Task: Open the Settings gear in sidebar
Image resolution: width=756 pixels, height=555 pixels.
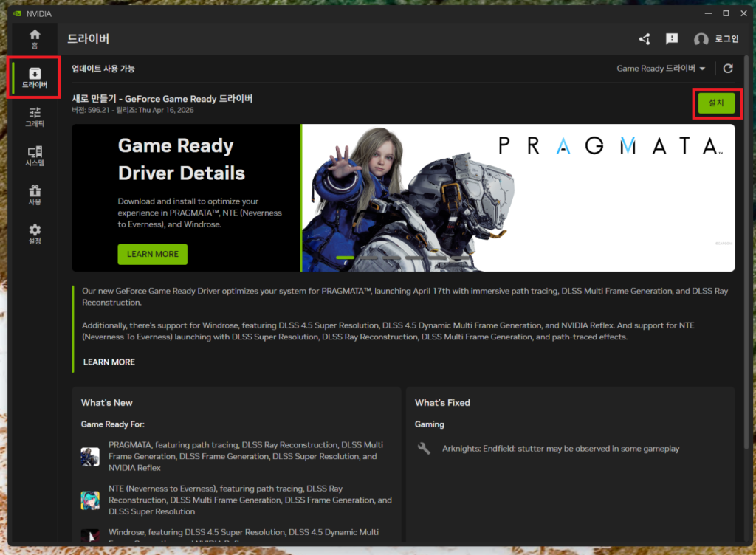Action: (35, 234)
